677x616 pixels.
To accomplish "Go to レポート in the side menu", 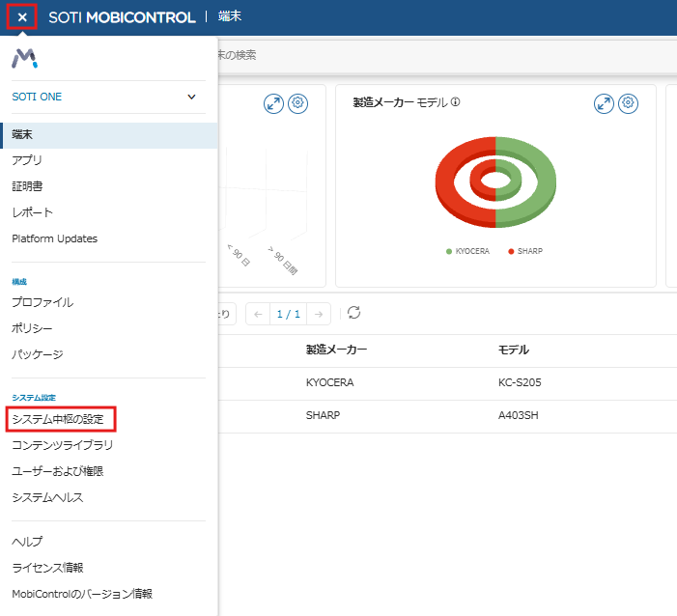I will (33, 212).
